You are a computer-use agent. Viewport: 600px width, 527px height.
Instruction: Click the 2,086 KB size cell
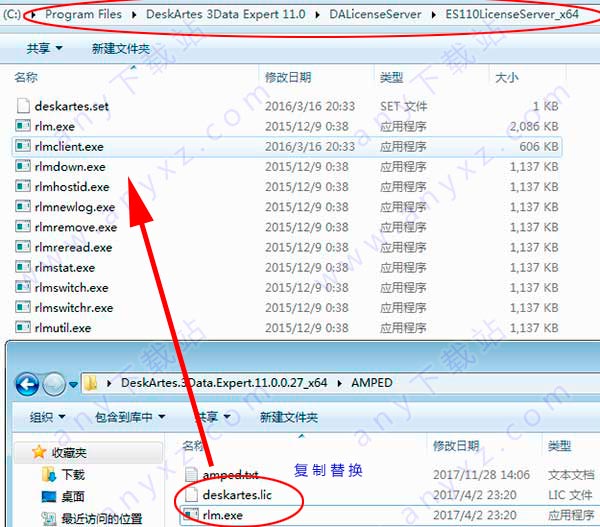tap(534, 126)
